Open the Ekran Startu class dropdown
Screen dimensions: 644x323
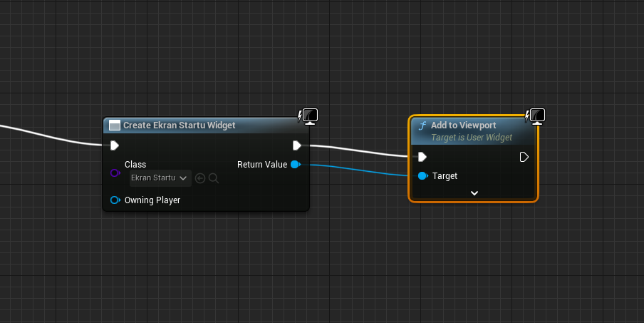click(x=160, y=178)
